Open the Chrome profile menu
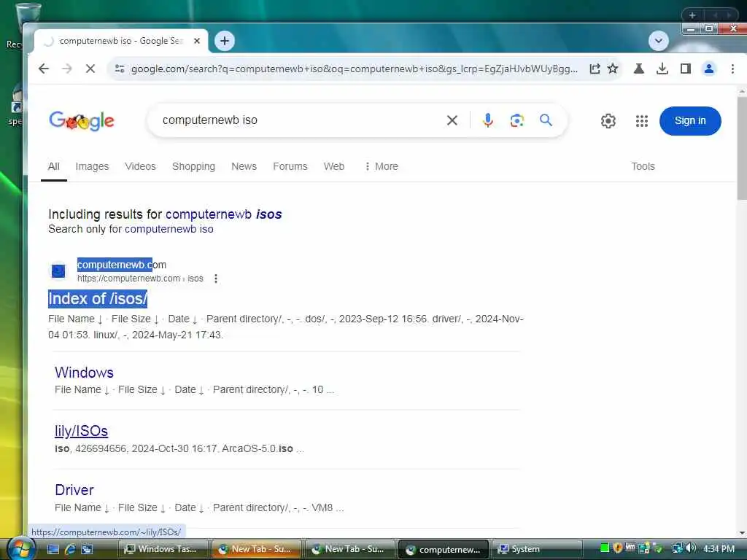The image size is (747, 560). tap(709, 69)
